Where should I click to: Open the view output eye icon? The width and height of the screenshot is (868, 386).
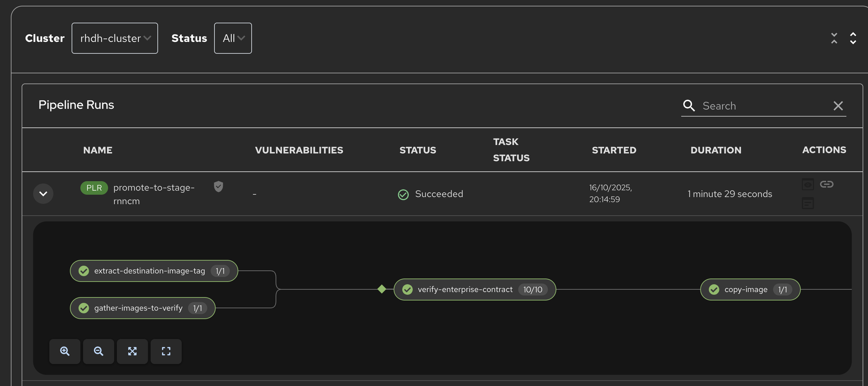(x=808, y=185)
